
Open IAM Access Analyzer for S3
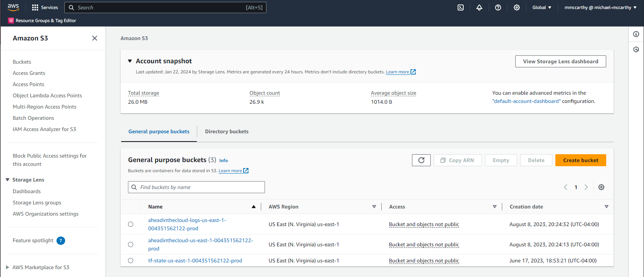tap(44, 129)
